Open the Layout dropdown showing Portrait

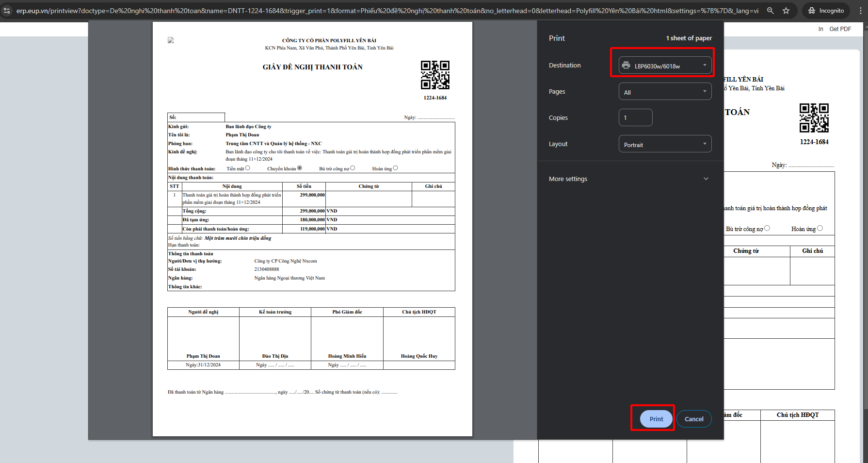[x=665, y=144]
